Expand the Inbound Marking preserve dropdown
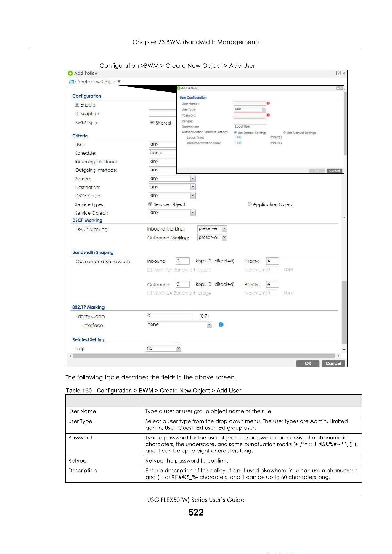This screenshot has height=554, width=392. (212, 229)
